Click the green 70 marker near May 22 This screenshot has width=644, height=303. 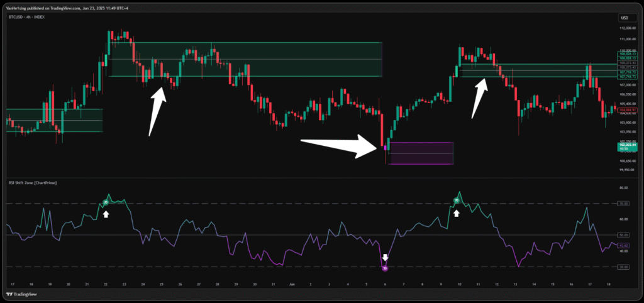(x=106, y=202)
